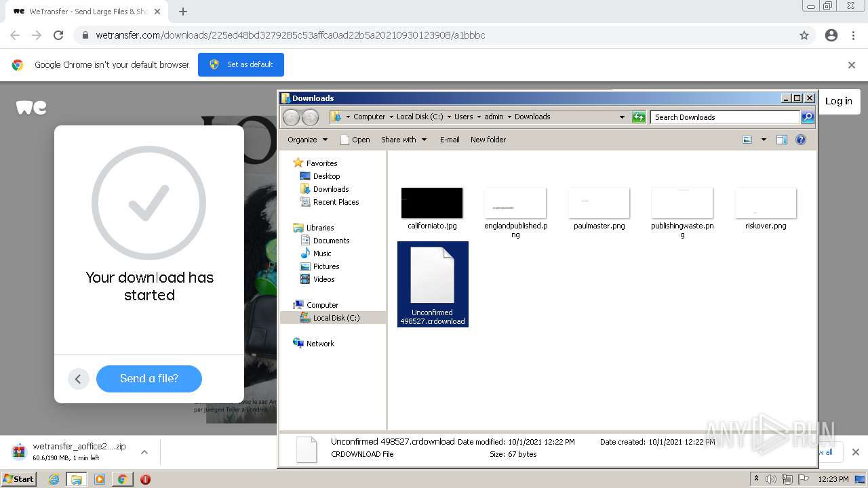The height and width of the screenshot is (488, 868).
Task: Click the wetransfer_aoffice zip download item
Action: pos(71,452)
